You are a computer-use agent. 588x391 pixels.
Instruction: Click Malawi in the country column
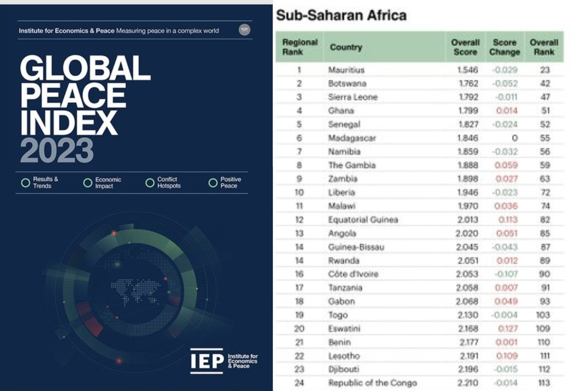(342, 206)
